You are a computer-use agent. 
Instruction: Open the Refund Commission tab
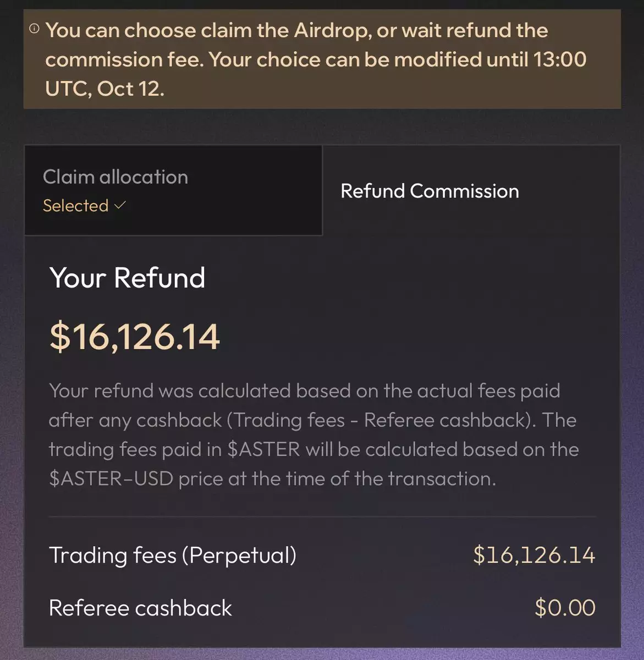[430, 191]
